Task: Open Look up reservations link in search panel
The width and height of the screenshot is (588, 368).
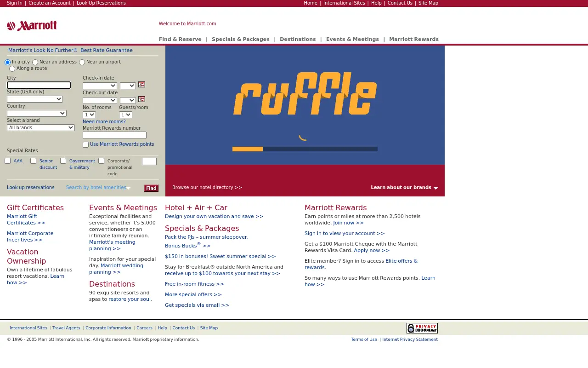Action: tap(30, 187)
